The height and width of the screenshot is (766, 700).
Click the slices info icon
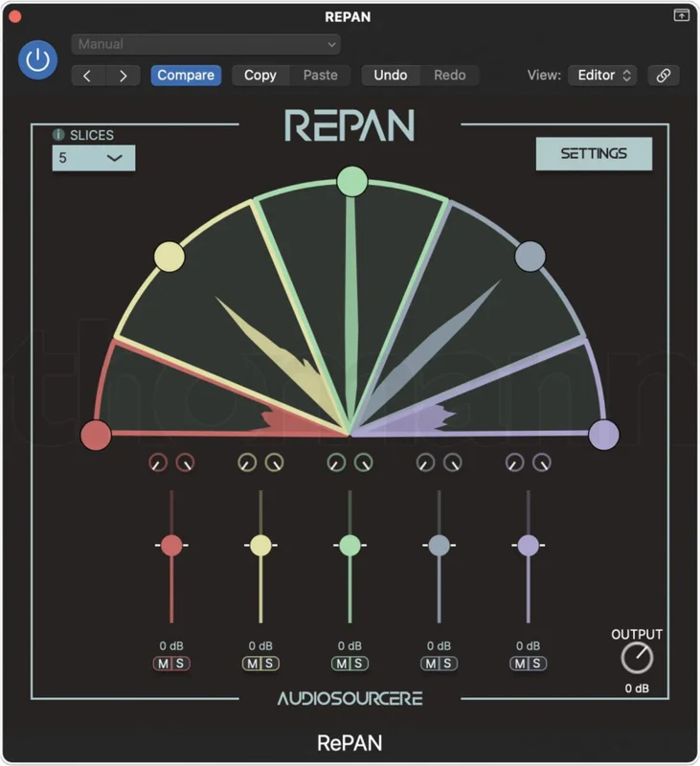coord(58,134)
